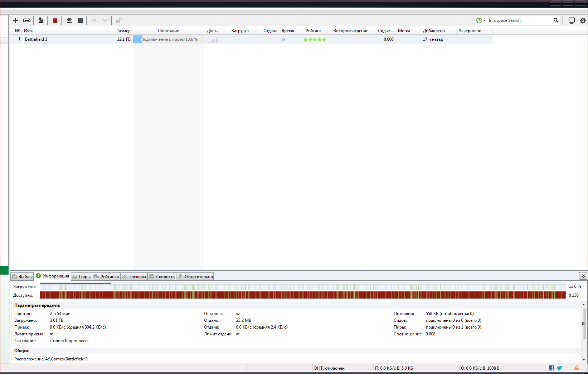This screenshot has width=588, height=374.
Task: Open Preferences via the gear icon
Action: click(583, 20)
